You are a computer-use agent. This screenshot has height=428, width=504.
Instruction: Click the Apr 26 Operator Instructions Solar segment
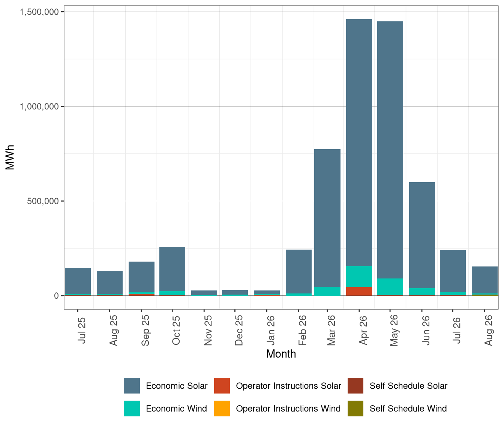(x=359, y=291)
